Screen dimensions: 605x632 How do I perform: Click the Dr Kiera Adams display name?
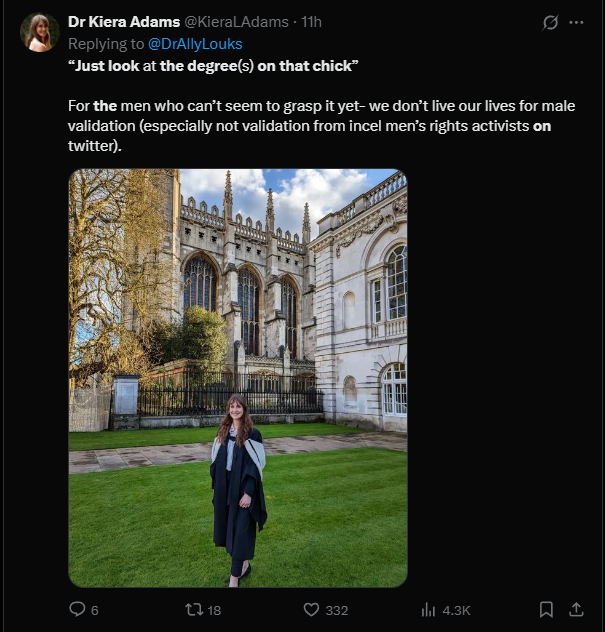124,22
